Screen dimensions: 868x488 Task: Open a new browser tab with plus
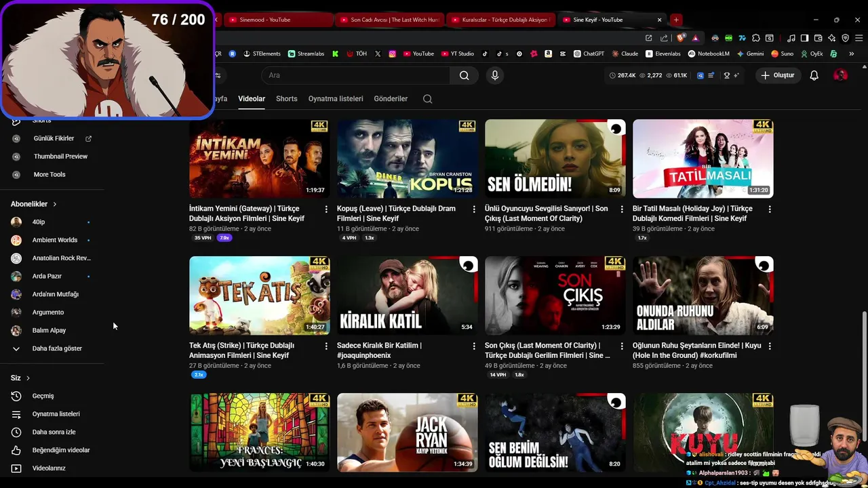coord(676,20)
